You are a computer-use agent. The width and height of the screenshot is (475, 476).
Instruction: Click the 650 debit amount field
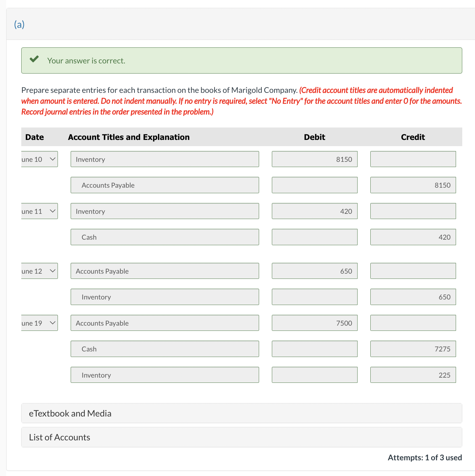point(314,271)
